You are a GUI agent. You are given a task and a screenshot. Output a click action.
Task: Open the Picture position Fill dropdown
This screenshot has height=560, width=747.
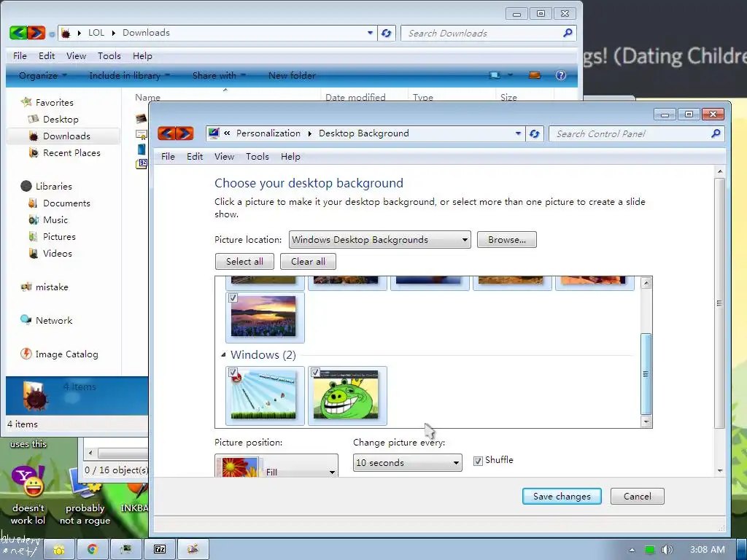(x=276, y=467)
